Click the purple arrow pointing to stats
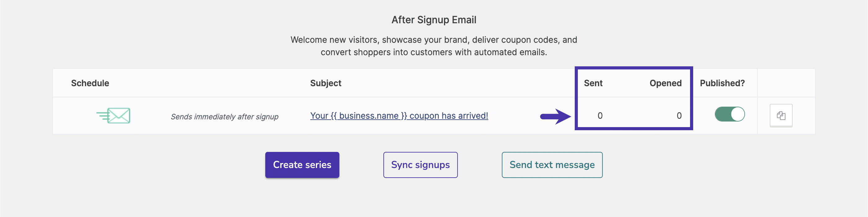Viewport: 868px width, 217px height. pos(555,117)
